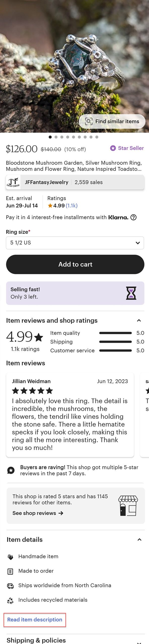Click the Star Seller badge icon
The image size is (149, 644).
(113, 148)
